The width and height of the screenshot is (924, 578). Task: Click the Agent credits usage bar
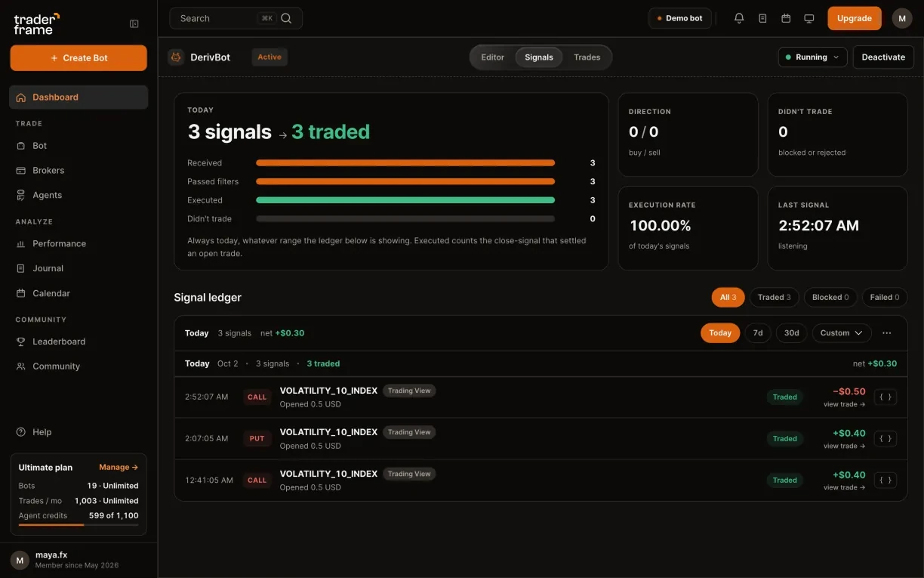[x=79, y=525]
